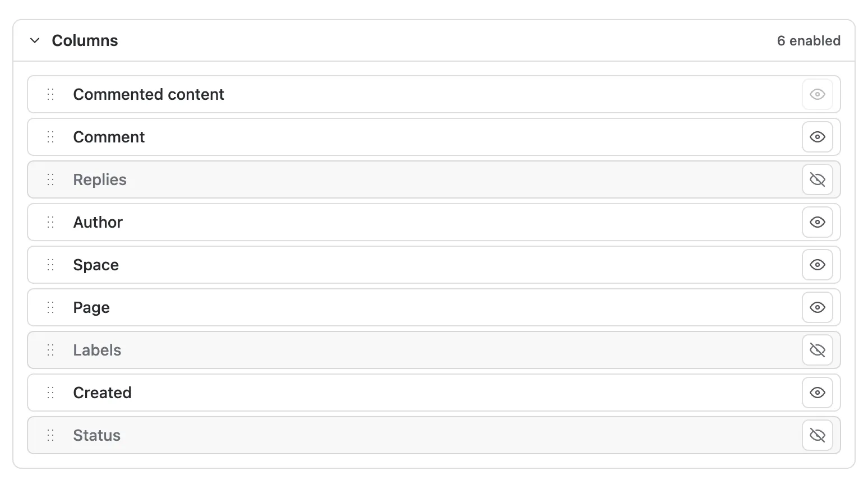Image resolution: width=868 pixels, height=489 pixels.
Task: Hide the Comment column
Action: click(817, 137)
